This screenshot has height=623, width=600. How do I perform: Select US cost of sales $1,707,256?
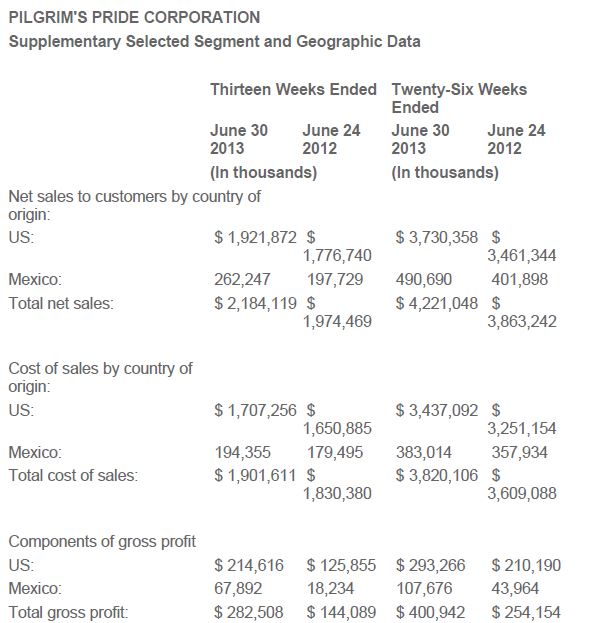(x=256, y=410)
